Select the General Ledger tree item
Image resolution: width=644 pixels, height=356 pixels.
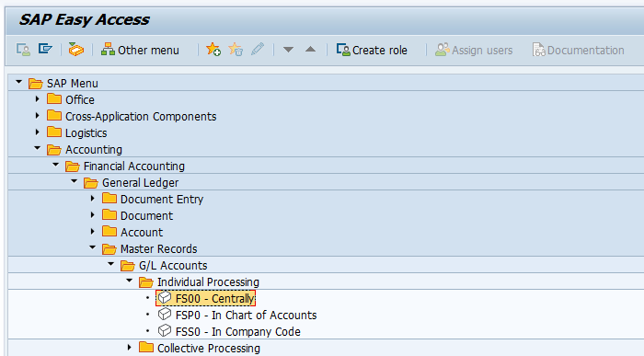click(x=140, y=183)
